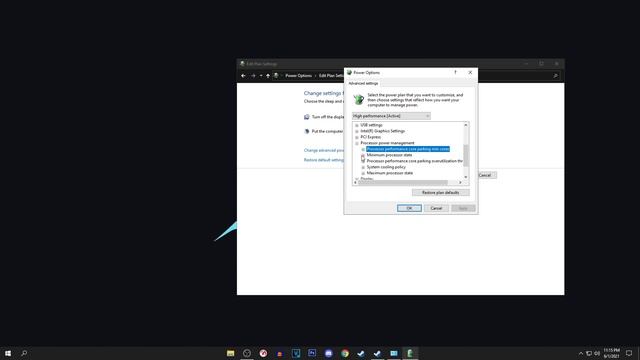
Task: Open network status in system tray
Action: tap(589, 353)
